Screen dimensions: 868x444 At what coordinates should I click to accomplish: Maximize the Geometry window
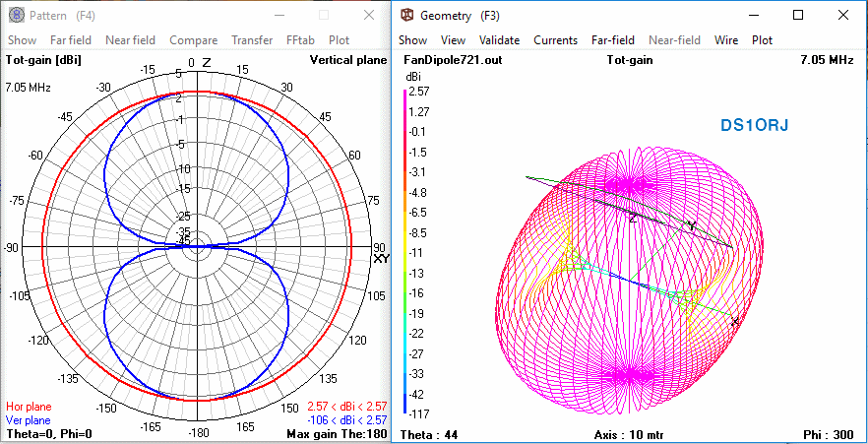798,16
